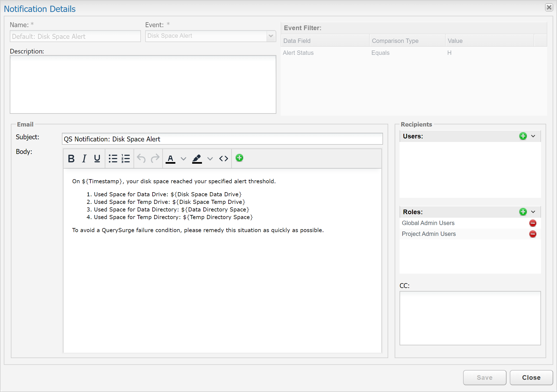The height and width of the screenshot is (392, 557).
Task: Click the 'H' value cell
Action: pos(450,53)
